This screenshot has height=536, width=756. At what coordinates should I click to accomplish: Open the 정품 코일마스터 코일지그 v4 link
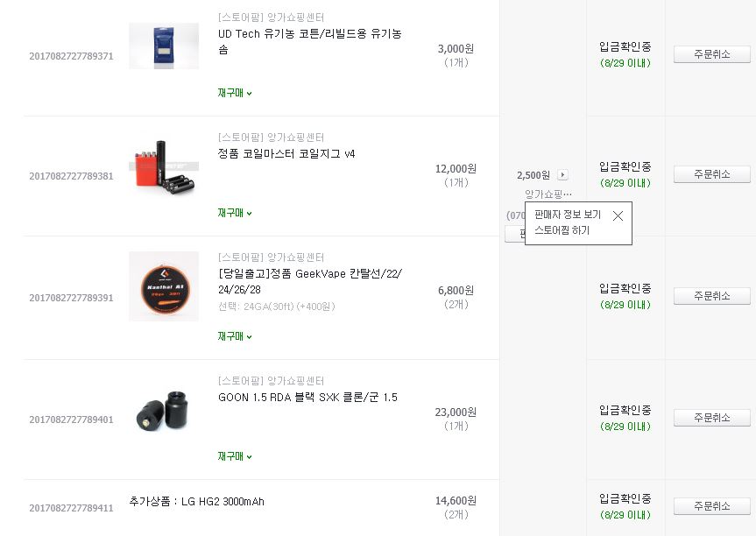pyautogui.click(x=286, y=154)
